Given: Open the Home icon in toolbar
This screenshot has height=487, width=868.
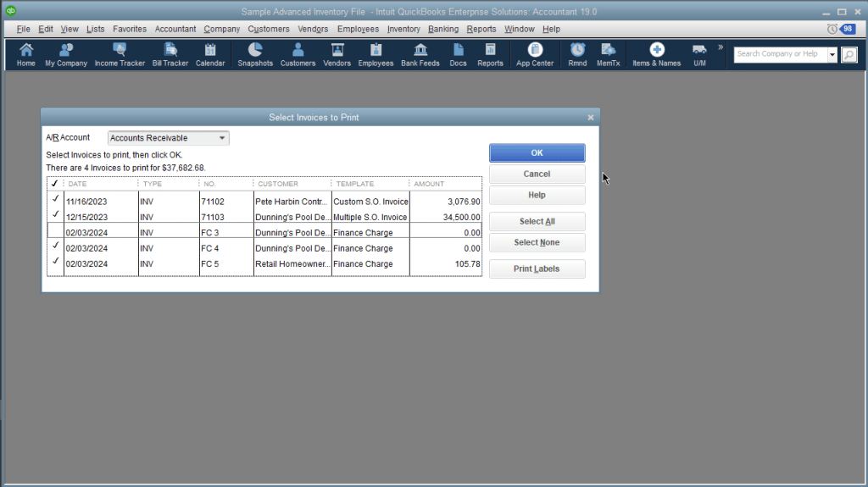Looking at the screenshot, I should point(26,55).
